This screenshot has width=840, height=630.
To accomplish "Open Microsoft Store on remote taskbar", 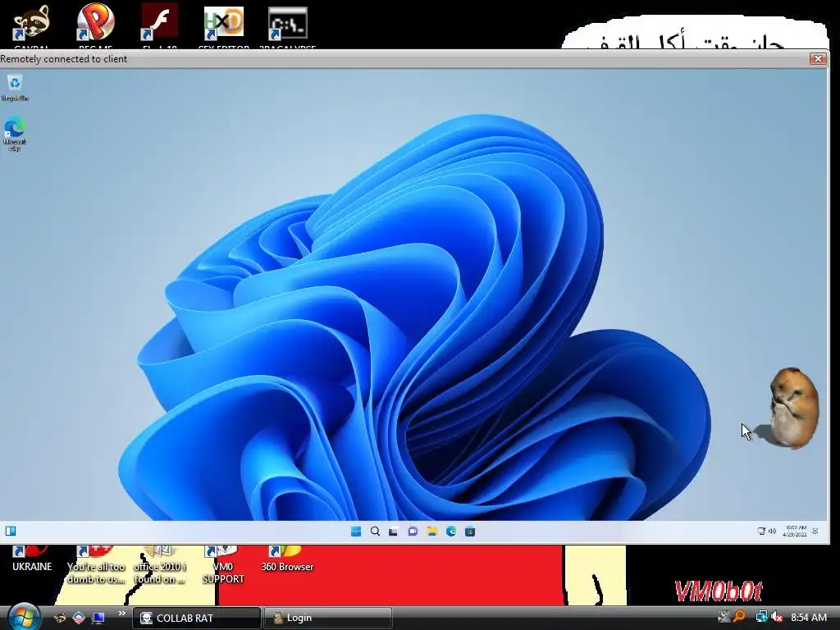I will pos(470,532).
